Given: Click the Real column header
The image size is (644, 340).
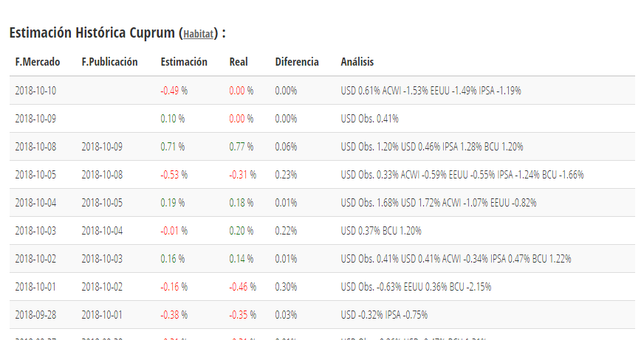Looking at the screenshot, I should click(239, 62).
